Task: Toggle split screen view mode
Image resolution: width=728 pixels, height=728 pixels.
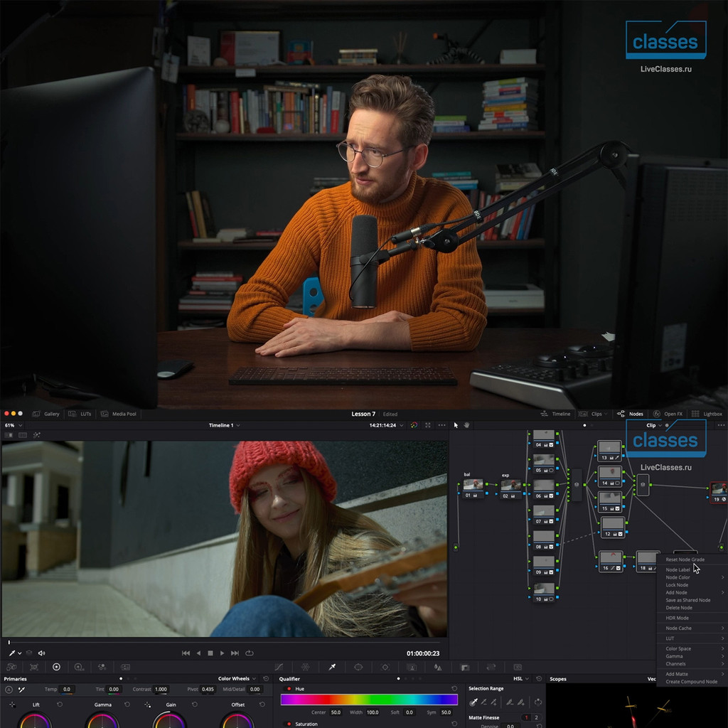Action: tap(23, 435)
